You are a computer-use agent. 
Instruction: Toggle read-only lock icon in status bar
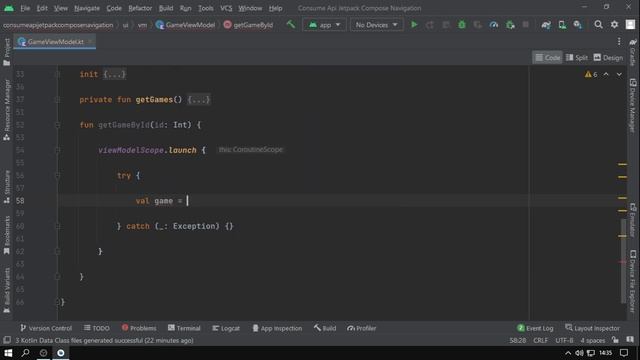coord(615,340)
